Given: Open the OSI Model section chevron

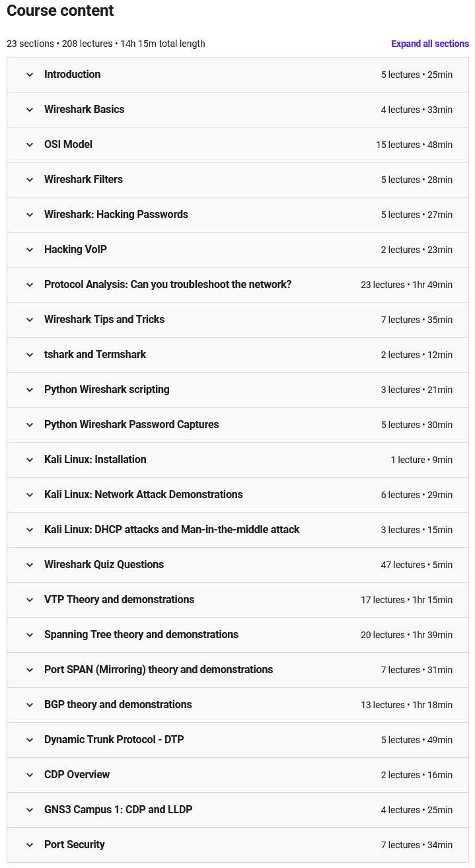Looking at the screenshot, I should coord(30,145).
